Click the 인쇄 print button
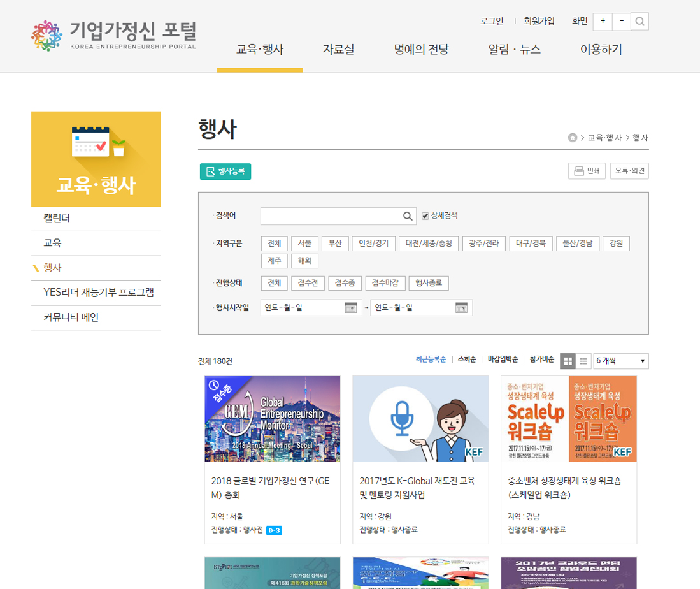The height and width of the screenshot is (589, 700). point(587,171)
